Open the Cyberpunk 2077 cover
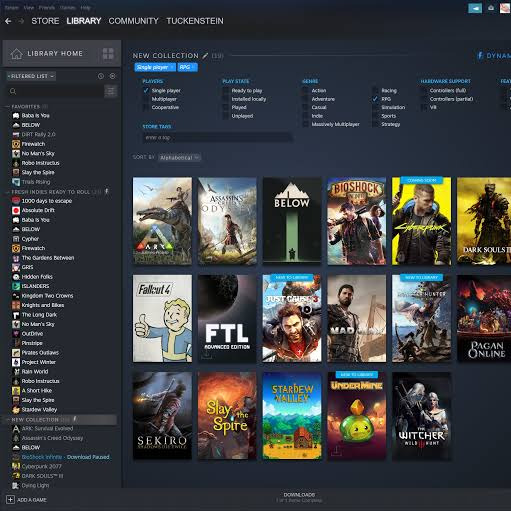 [x=421, y=221]
